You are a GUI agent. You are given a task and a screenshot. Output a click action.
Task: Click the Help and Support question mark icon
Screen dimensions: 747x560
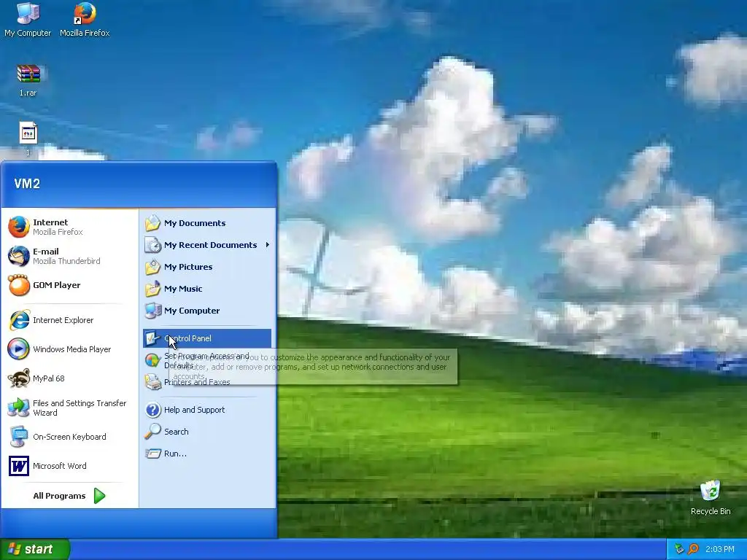[153, 410]
